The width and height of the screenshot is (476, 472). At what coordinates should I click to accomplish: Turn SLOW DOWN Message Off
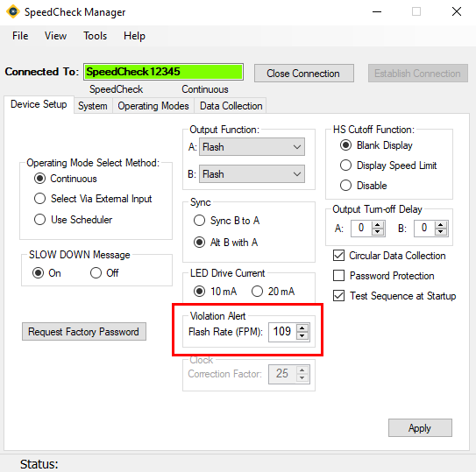tap(104, 272)
